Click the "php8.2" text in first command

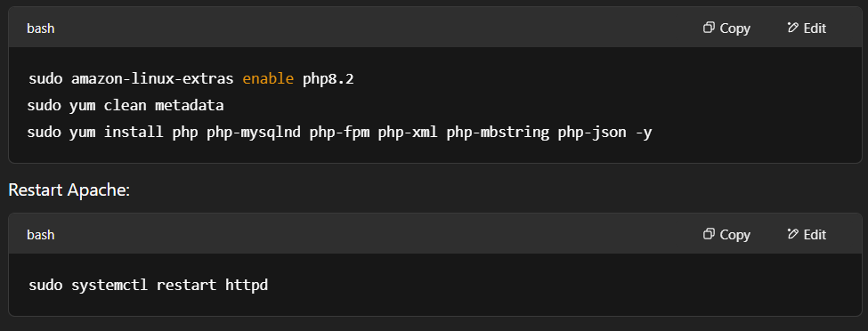click(x=329, y=79)
